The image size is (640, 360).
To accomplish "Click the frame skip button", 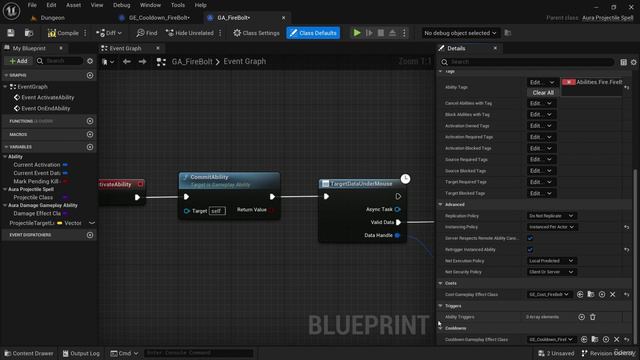I will click(369, 33).
